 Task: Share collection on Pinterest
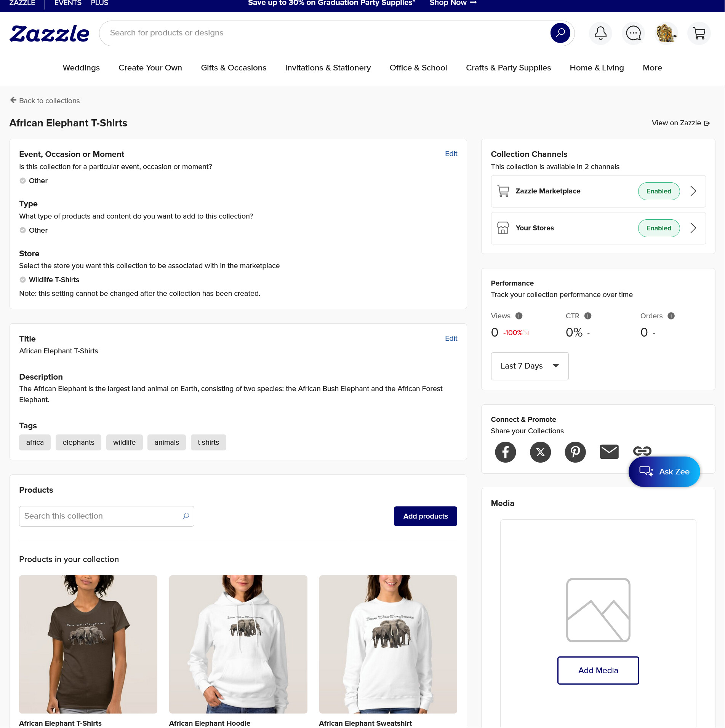tap(575, 452)
